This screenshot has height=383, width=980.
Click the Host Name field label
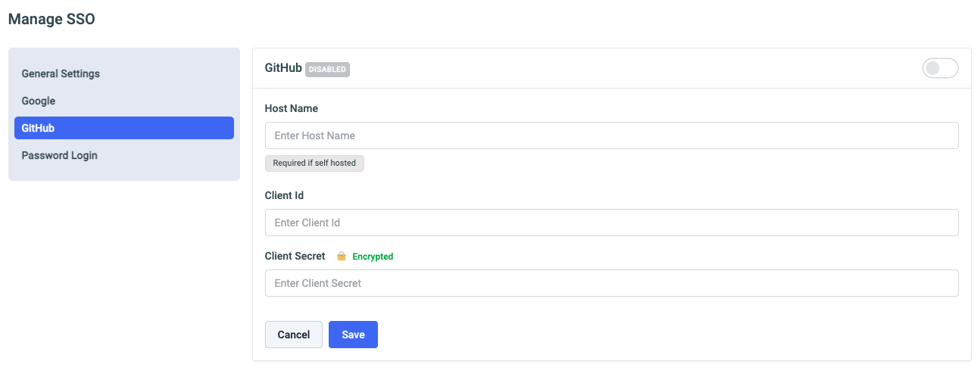[291, 108]
